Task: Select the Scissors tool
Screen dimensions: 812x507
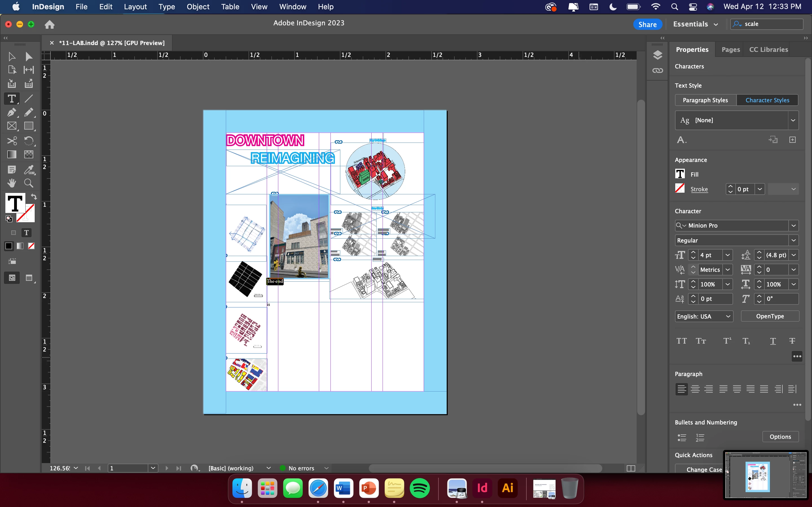Action: pyautogui.click(x=12, y=141)
